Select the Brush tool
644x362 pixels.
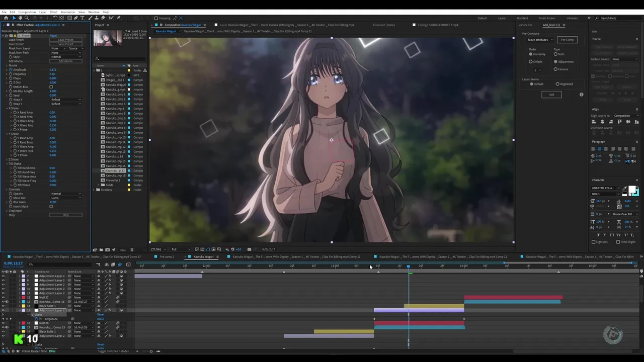point(90,18)
